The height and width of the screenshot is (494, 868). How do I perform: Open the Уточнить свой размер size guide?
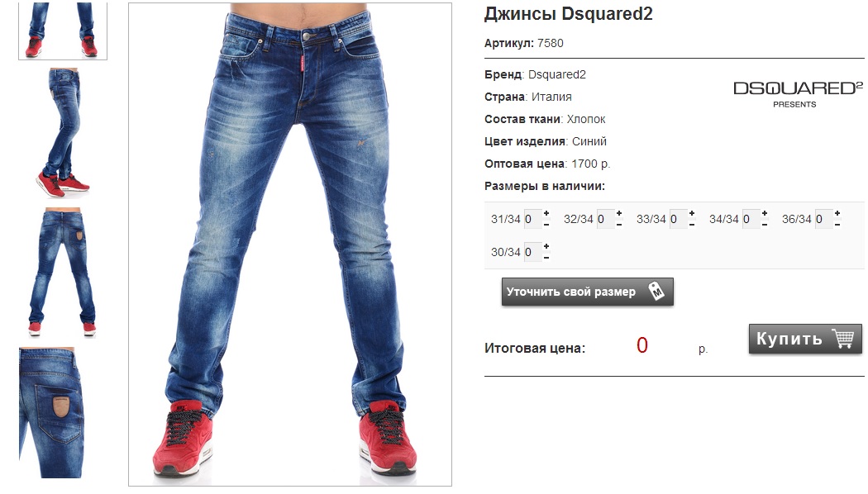pos(587,292)
